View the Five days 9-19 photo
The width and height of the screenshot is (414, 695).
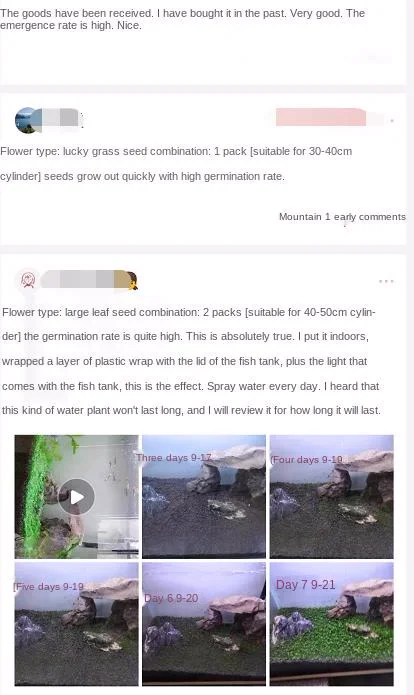coord(77,624)
